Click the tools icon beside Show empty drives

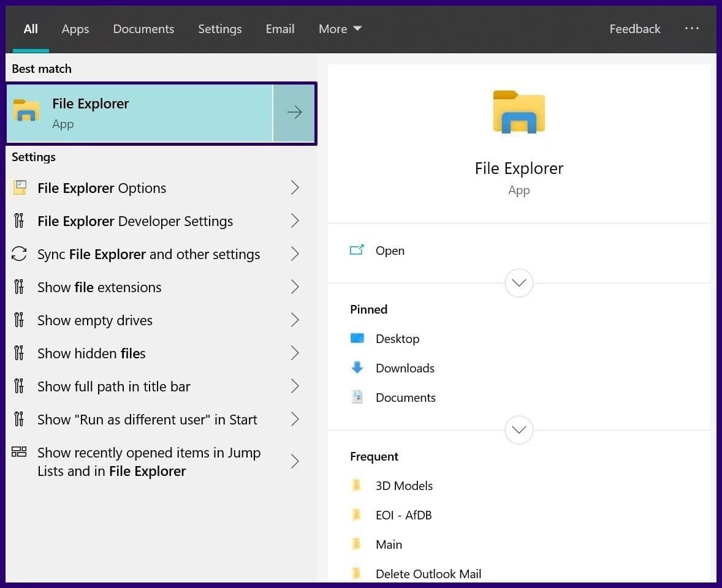[x=19, y=320]
